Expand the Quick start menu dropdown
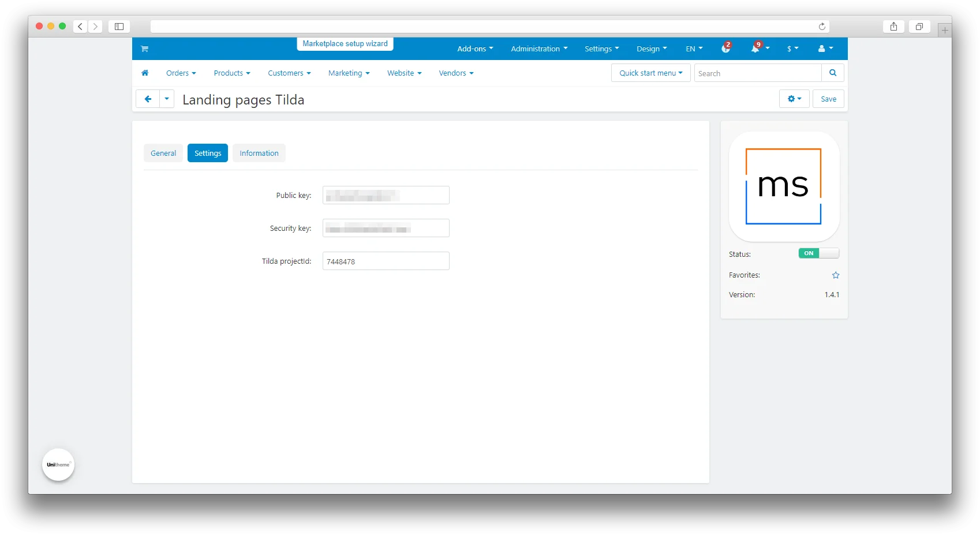The image size is (980, 535). [650, 73]
